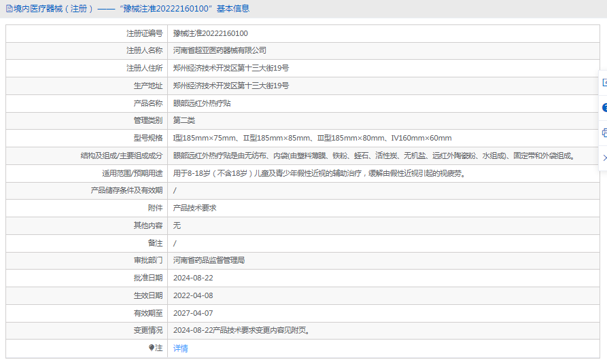The image size is (607, 364).
Task: Select the registrant name 河南省超亚医药器械有限公司
Action: tap(220, 50)
